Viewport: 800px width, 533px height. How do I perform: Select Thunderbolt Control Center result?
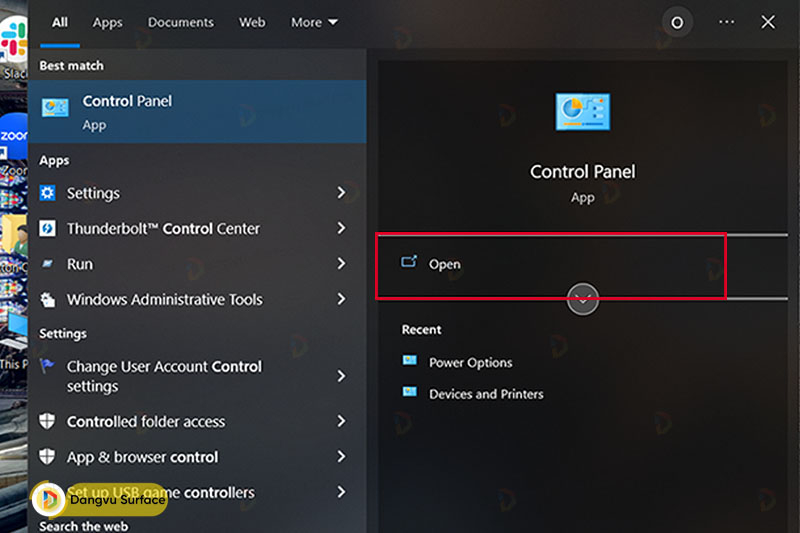[197, 229]
